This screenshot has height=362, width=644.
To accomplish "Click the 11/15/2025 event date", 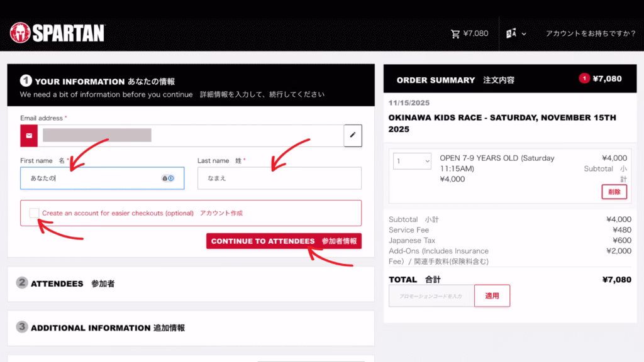I will click(409, 102).
